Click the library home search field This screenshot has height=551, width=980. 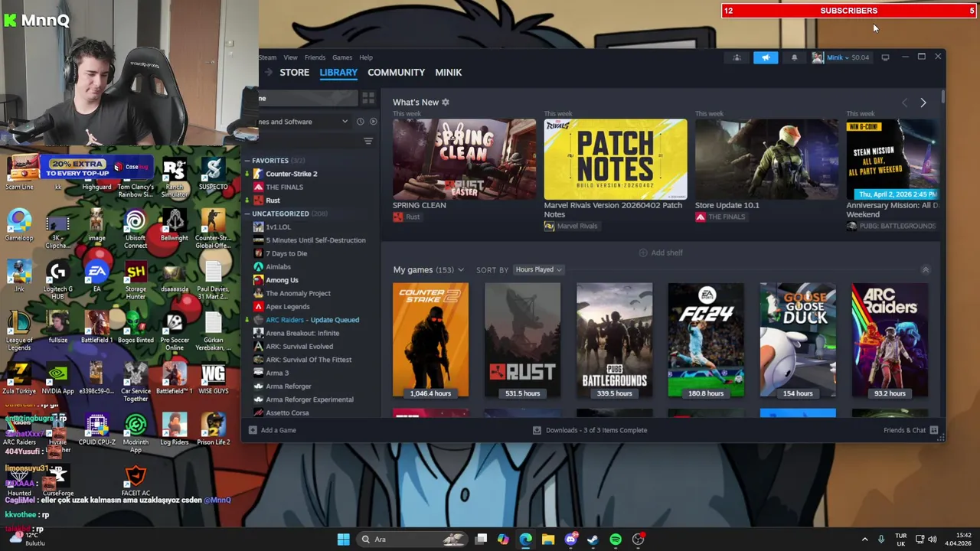(308, 98)
